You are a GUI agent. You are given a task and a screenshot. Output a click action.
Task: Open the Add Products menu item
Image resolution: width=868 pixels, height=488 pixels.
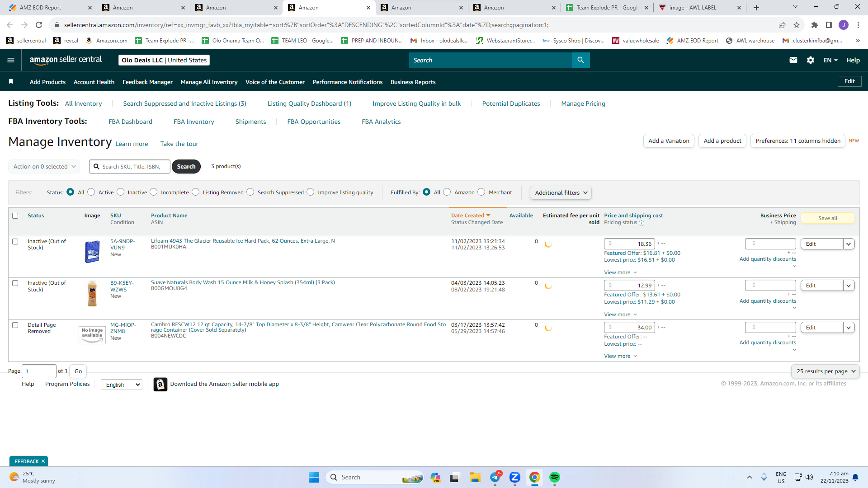[x=47, y=82]
